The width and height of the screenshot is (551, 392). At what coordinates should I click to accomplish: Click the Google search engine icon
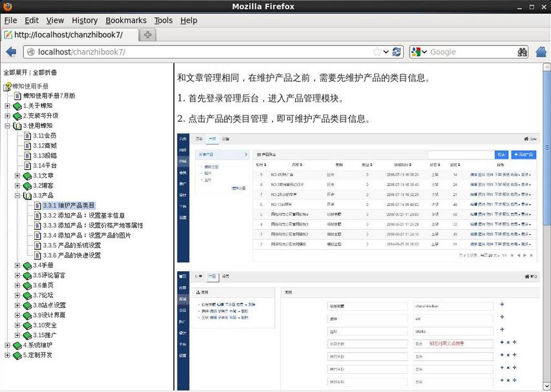pos(416,52)
